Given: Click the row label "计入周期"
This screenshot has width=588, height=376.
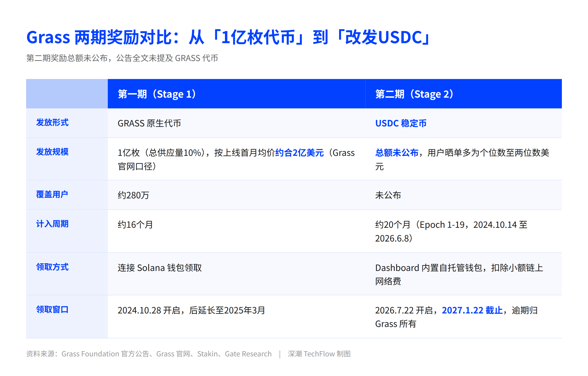Looking at the screenshot, I should (x=52, y=224).
